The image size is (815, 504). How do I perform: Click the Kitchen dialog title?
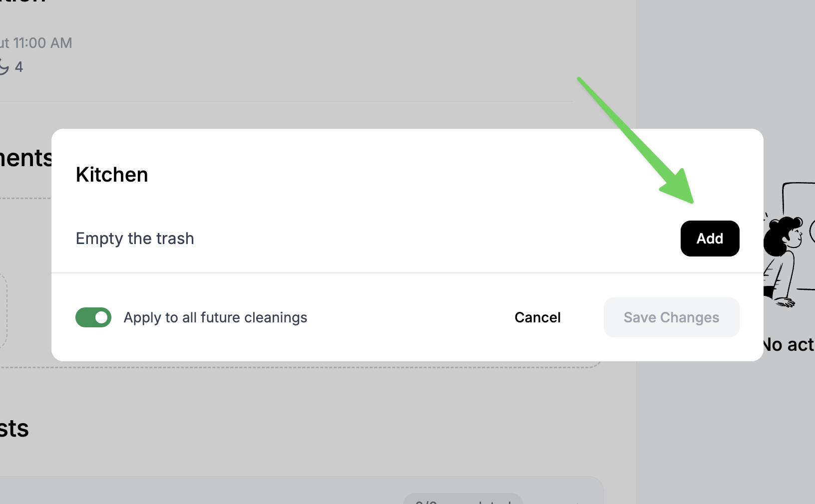point(112,175)
